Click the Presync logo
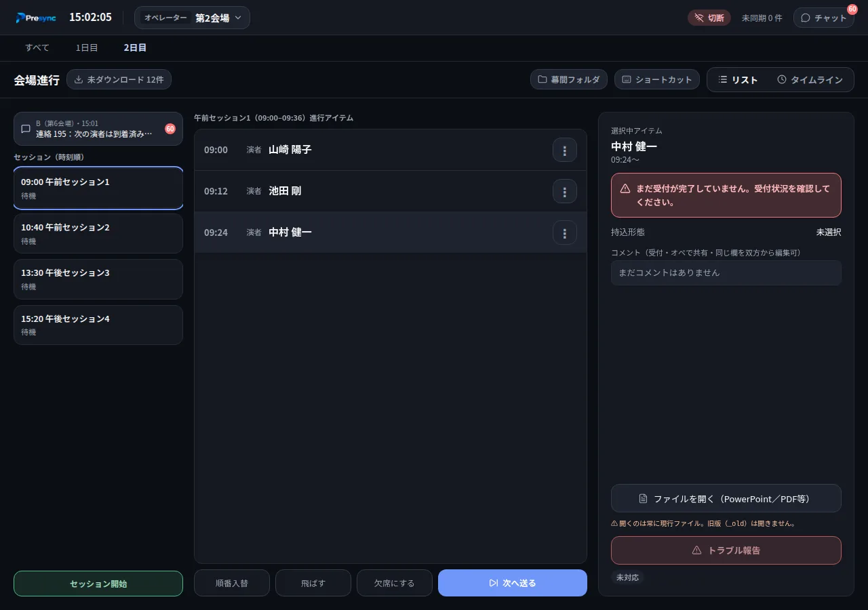 [x=36, y=18]
